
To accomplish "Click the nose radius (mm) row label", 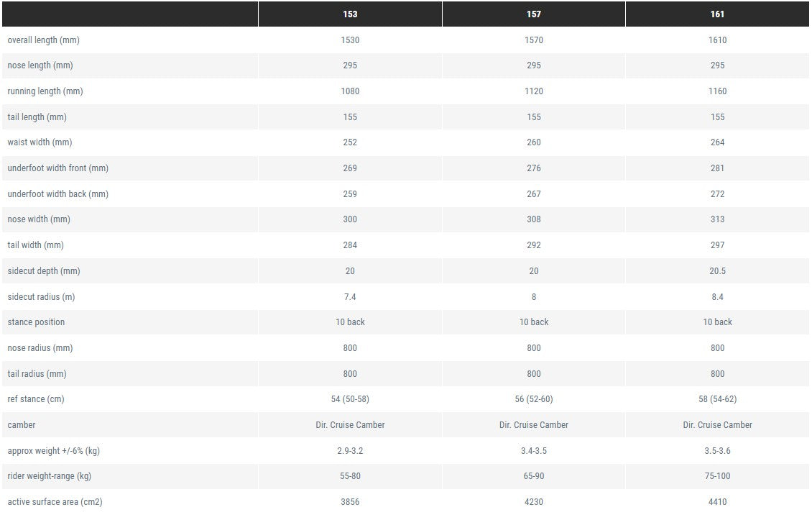I will point(40,348).
